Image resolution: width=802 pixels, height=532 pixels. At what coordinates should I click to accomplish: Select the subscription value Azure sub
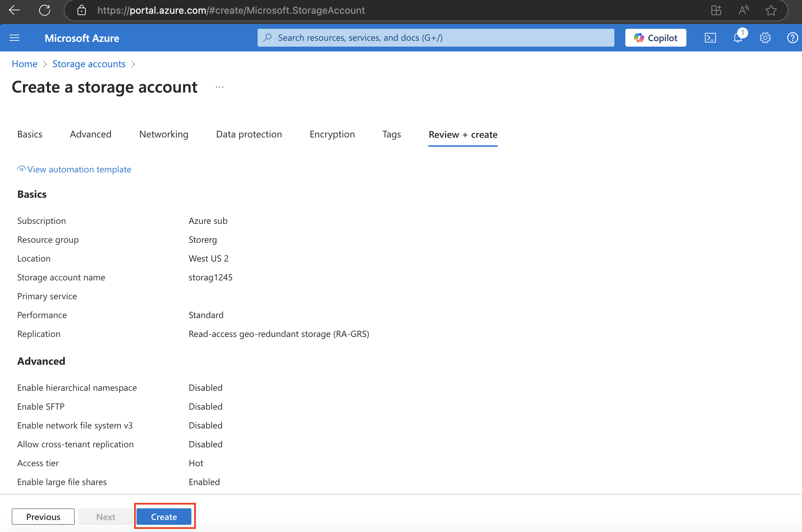point(208,221)
